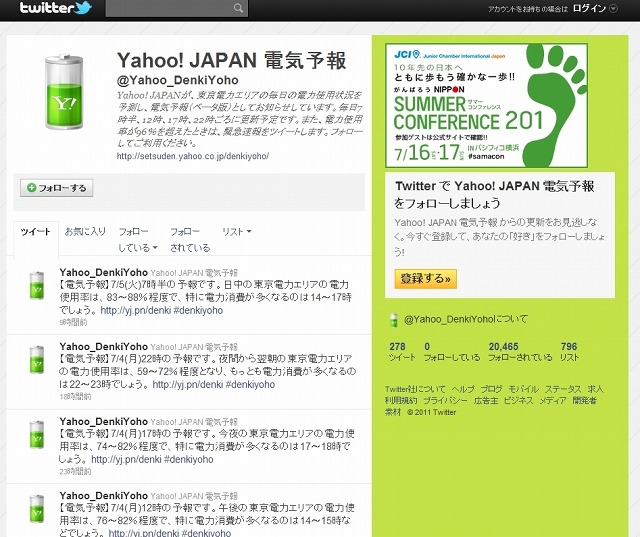Screen dimensions: 640x537
Task: Click small battery icon beside @Yahoo_DenkiYohoについて
Action: (x=394, y=320)
